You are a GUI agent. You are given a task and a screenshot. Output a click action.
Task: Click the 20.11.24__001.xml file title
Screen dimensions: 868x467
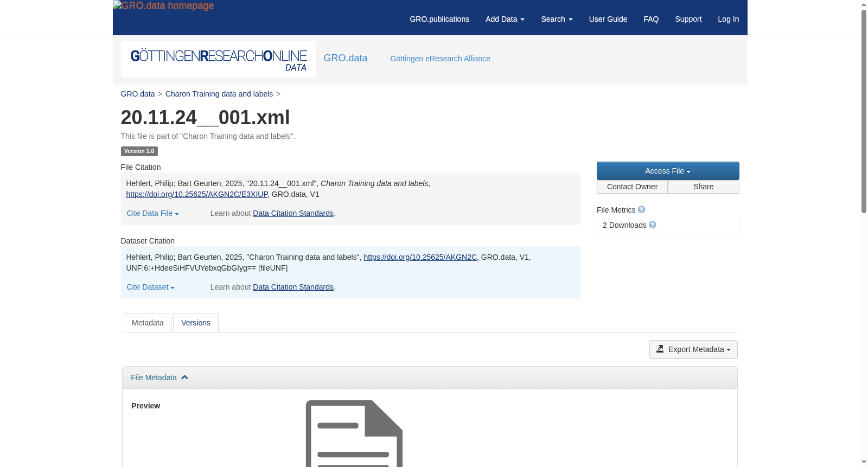pos(205,118)
